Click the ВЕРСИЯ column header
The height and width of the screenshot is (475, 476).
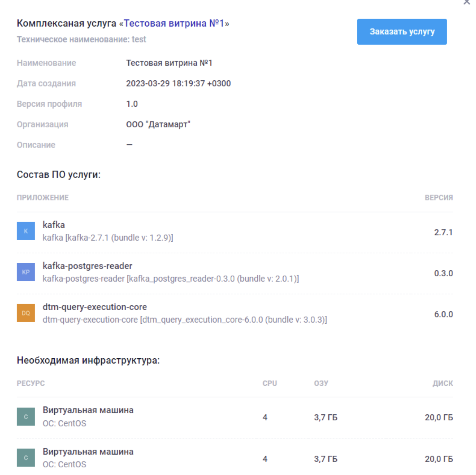(439, 197)
